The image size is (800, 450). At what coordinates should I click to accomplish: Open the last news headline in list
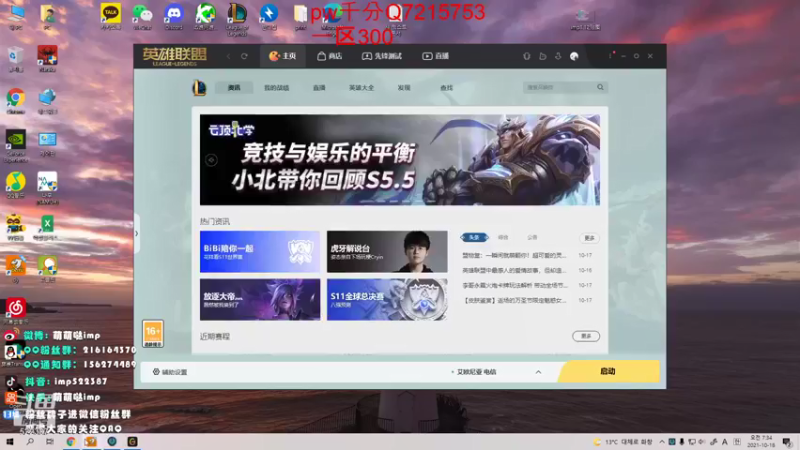point(514,301)
